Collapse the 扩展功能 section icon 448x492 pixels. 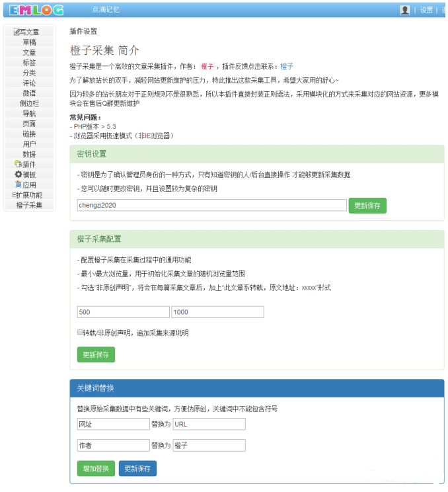15,195
